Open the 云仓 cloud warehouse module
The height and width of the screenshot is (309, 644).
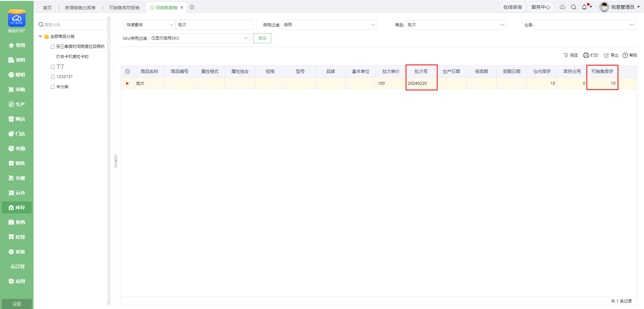[17, 193]
